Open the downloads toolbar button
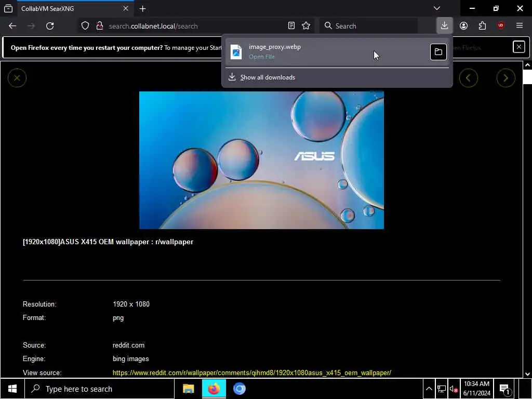 445,26
